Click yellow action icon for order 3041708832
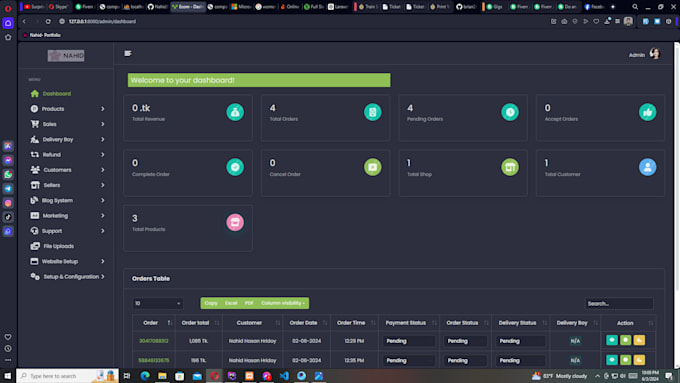Screen dimensions: 680x383 point(639,340)
